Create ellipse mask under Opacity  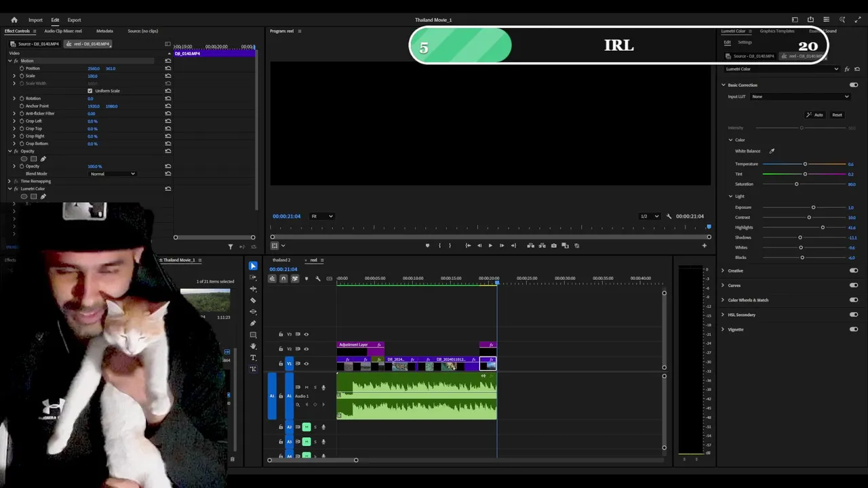[x=24, y=159]
